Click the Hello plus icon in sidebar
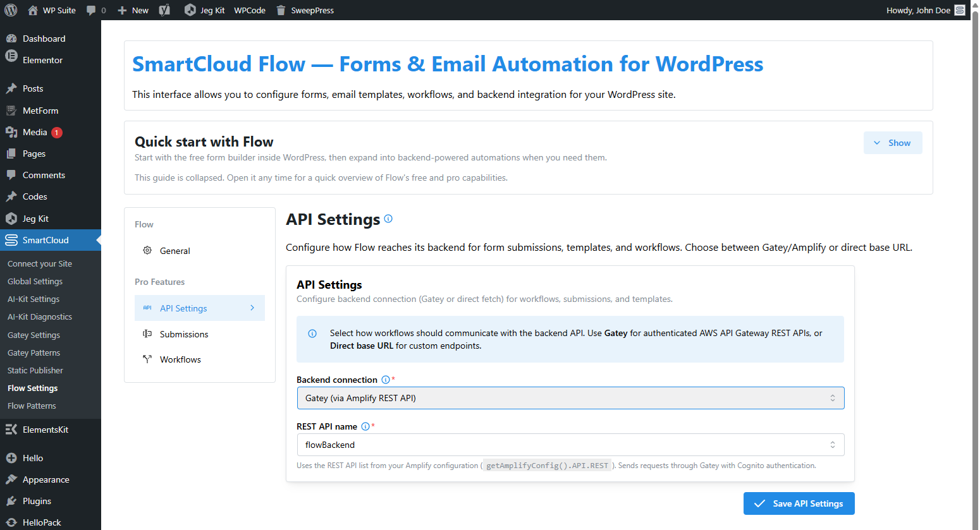This screenshot has width=980, height=530. pos(11,458)
